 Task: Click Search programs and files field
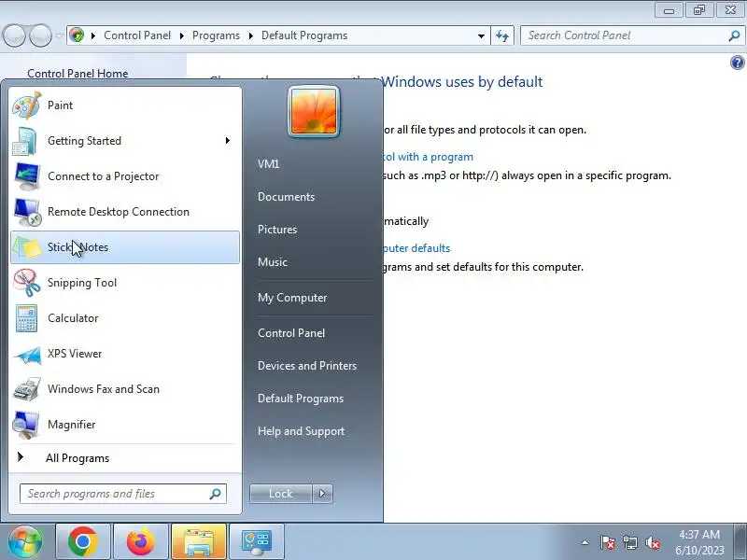[123, 494]
